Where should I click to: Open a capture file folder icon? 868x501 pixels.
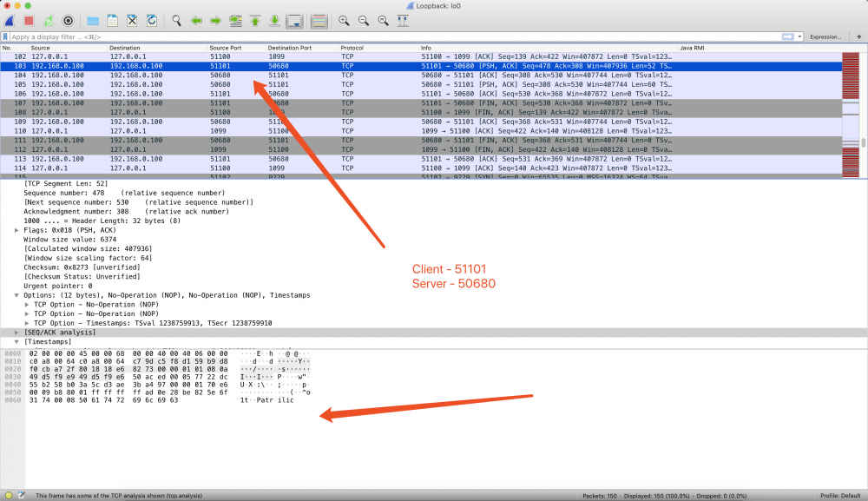click(x=93, y=21)
